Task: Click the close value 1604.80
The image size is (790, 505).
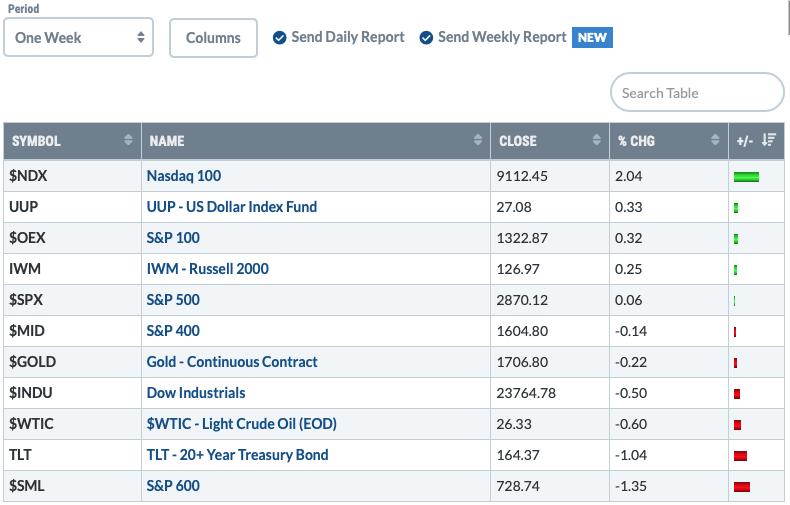Action: click(522, 331)
